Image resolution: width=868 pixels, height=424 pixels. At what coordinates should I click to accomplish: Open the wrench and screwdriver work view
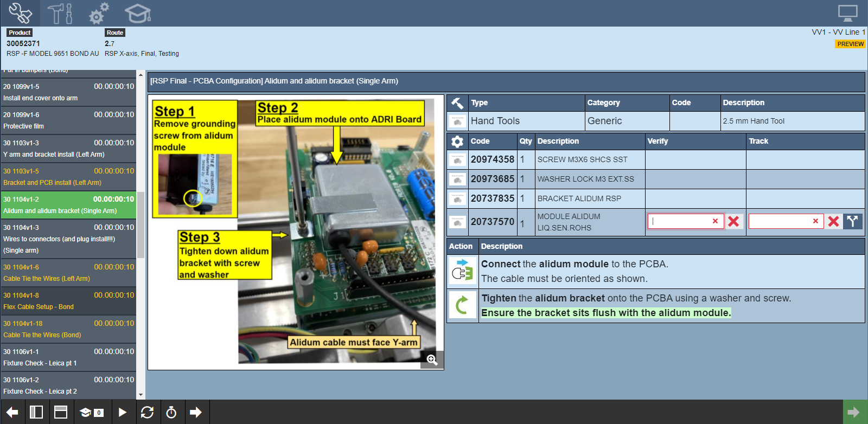pyautogui.click(x=20, y=13)
